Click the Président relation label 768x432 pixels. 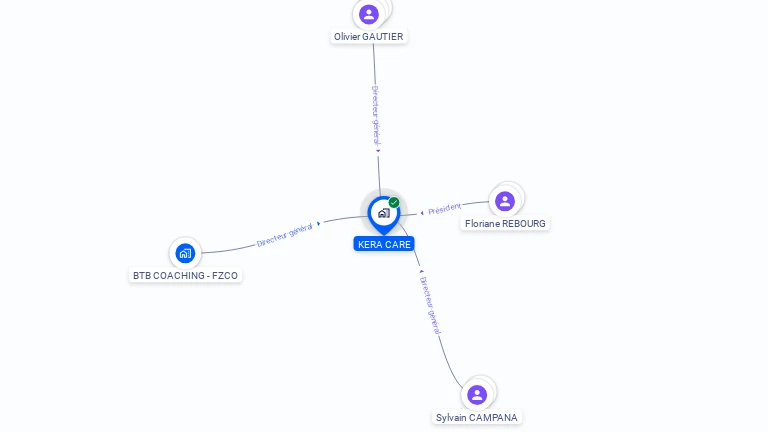[444, 209]
